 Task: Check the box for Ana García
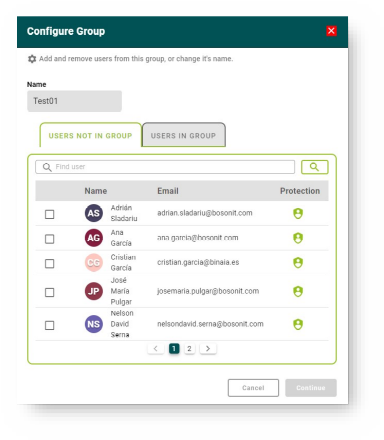coord(49,239)
